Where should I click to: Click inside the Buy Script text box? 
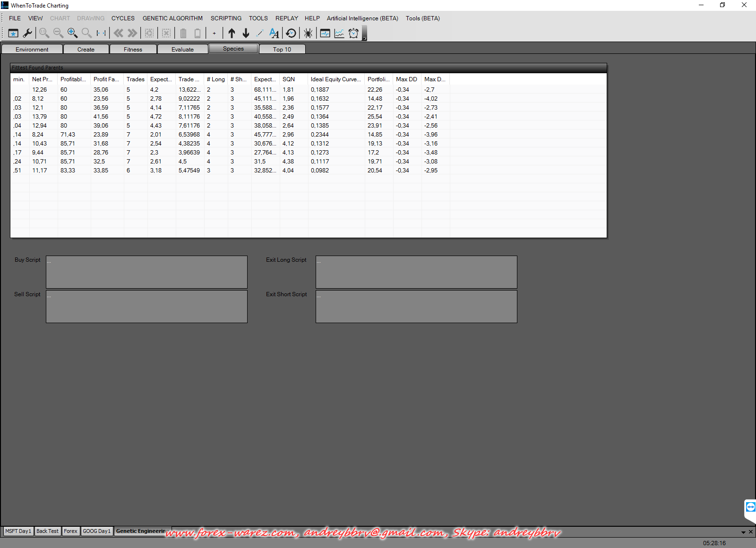pos(146,272)
